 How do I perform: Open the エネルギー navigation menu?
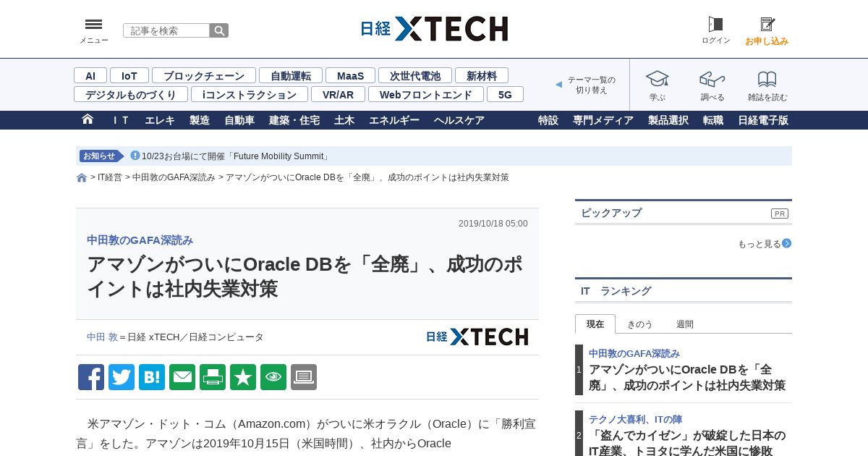pyautogui.click(x=394, y=120)
